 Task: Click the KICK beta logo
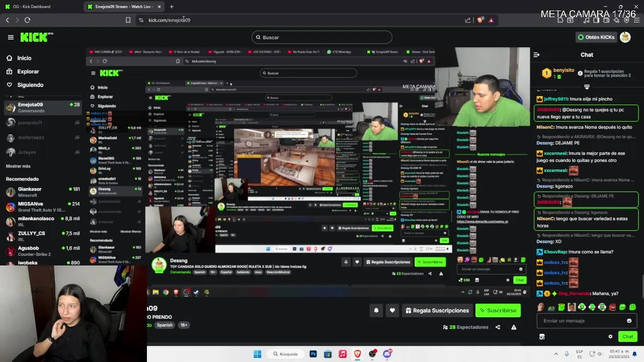point(37,37)
